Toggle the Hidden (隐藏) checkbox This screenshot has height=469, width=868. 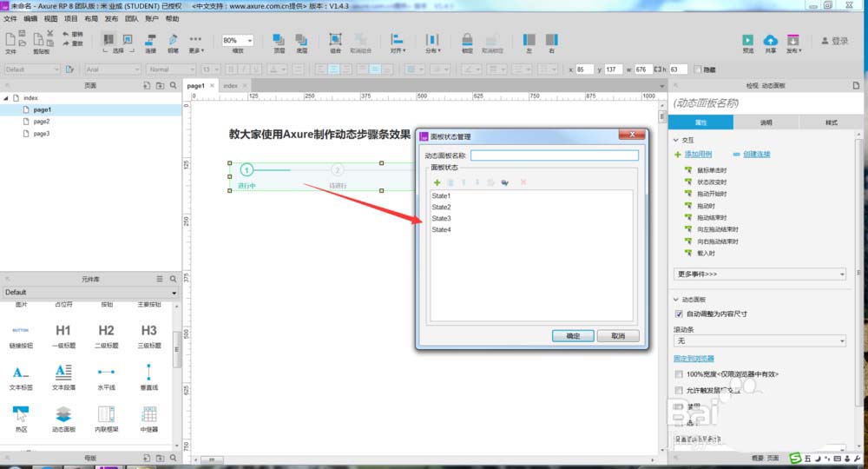[698, 69]
